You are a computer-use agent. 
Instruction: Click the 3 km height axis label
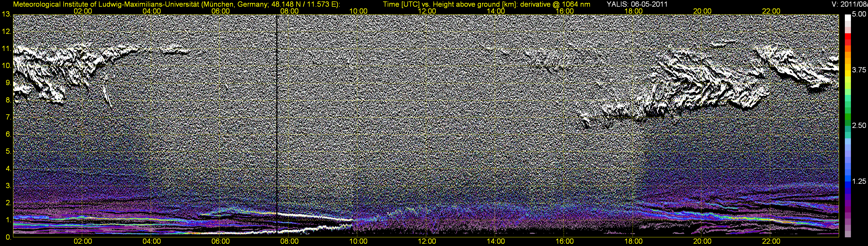point(9,186)
